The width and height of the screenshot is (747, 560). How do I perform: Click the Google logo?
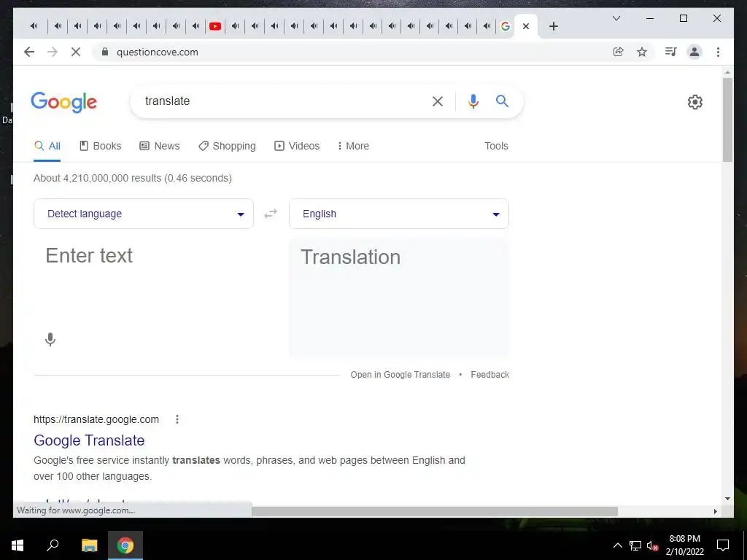click(64, 102)
